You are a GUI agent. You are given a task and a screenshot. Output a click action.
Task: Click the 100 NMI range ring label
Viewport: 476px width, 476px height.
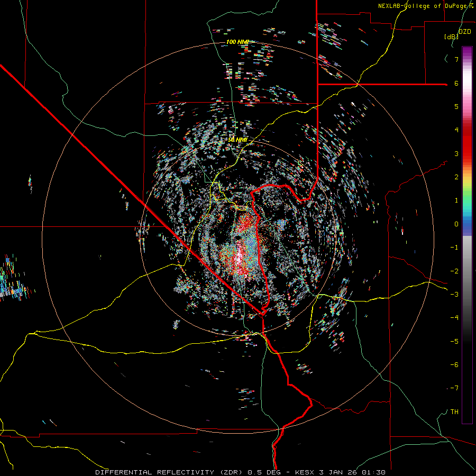pos(237,42)
